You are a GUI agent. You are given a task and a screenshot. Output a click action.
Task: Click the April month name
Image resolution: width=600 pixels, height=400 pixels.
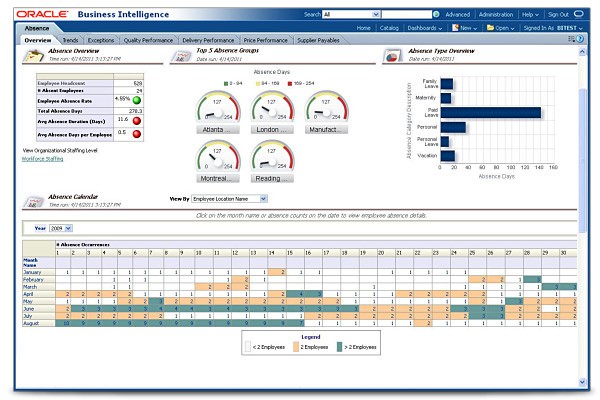tap(28, 294)
